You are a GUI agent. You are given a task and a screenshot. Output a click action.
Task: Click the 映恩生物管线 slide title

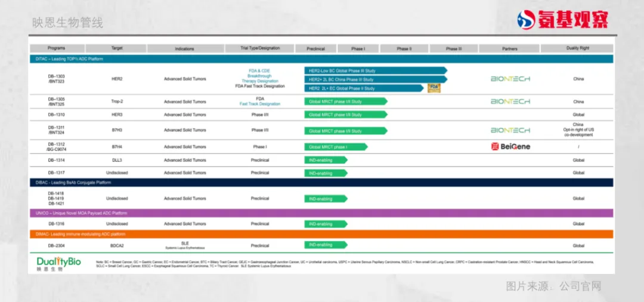click(x=67, y=23)
